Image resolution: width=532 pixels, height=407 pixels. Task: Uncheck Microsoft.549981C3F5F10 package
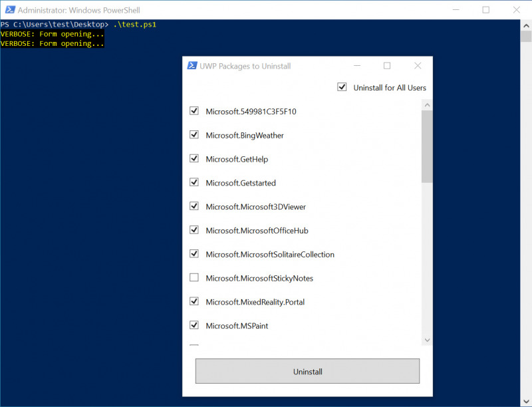pos(194,111)
